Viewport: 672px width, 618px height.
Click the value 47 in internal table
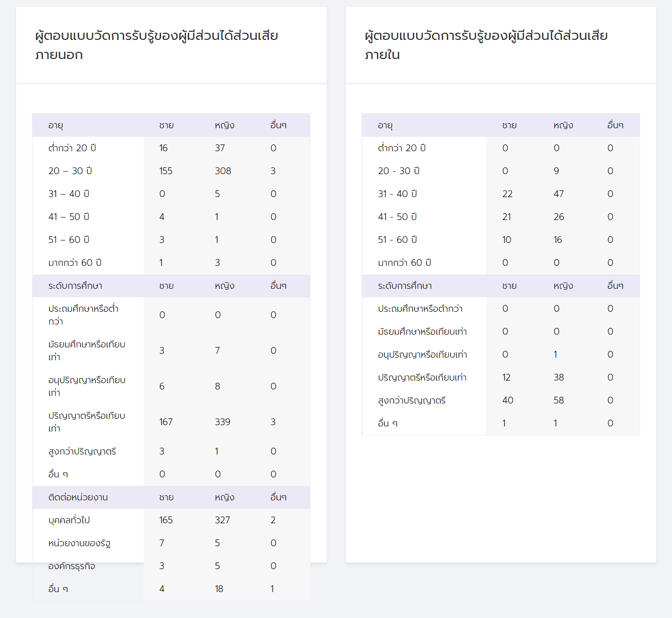[559, 194]
